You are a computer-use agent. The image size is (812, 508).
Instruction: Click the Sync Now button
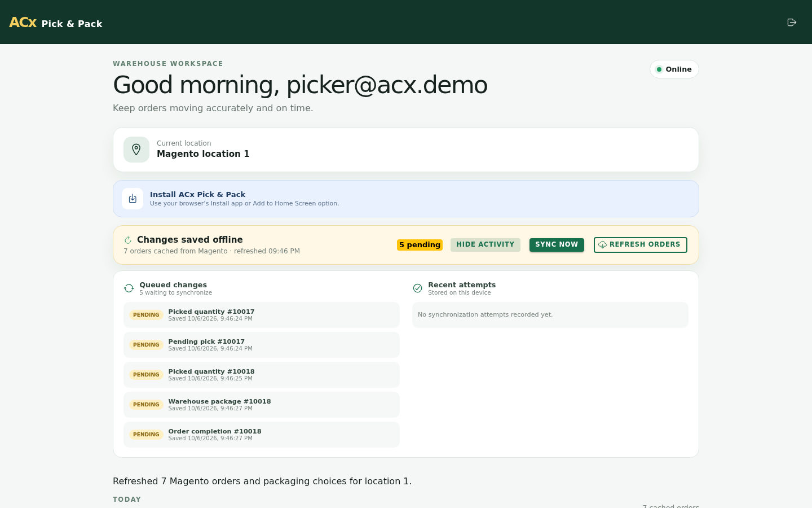[557, 245]
